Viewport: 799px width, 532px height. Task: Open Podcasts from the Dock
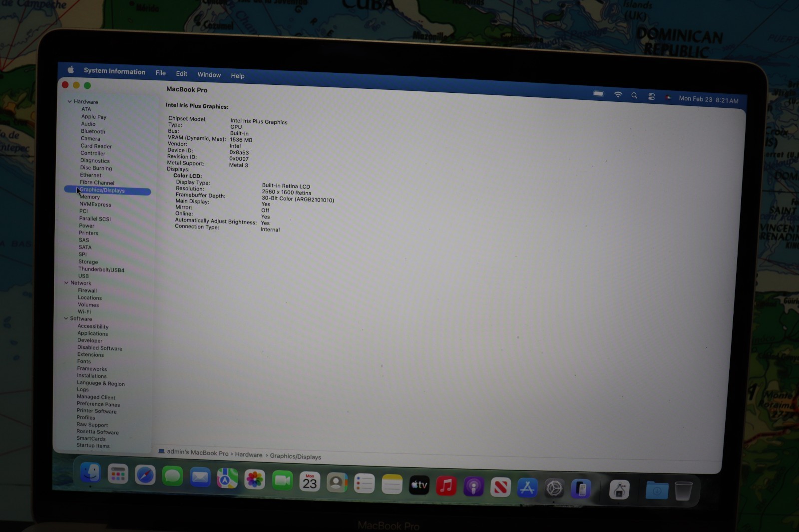point(473,487)
